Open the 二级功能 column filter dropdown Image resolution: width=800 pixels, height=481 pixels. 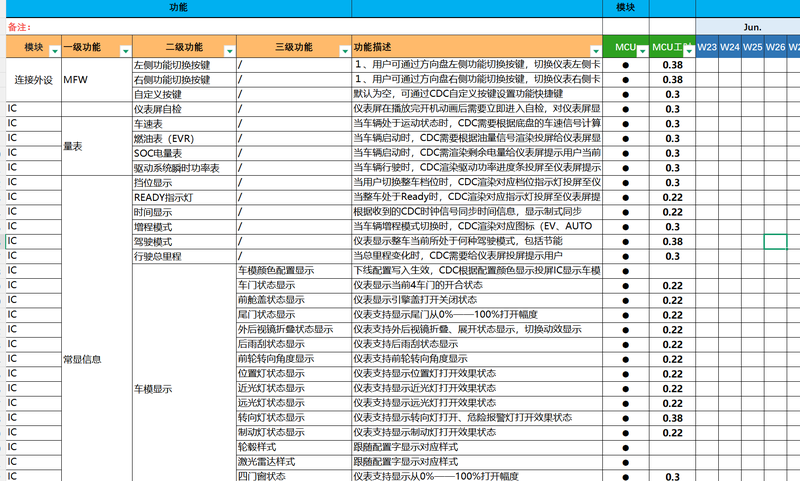click(230, 51)
